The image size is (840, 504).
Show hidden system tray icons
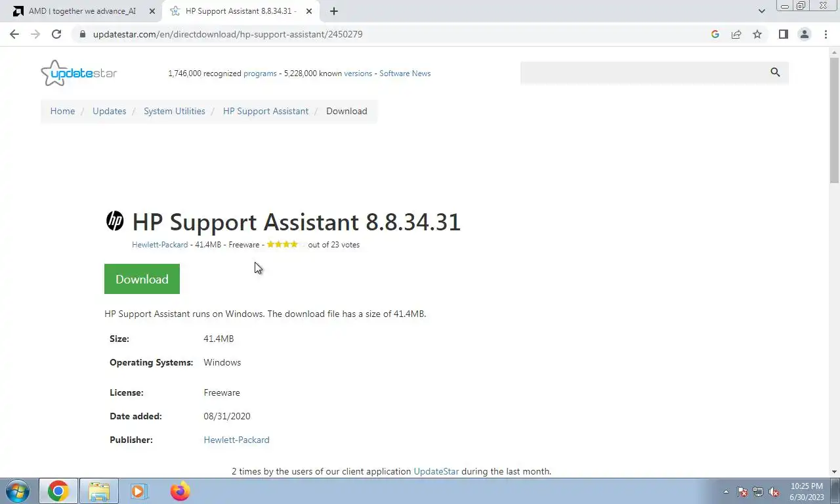(x=726, y=492)
